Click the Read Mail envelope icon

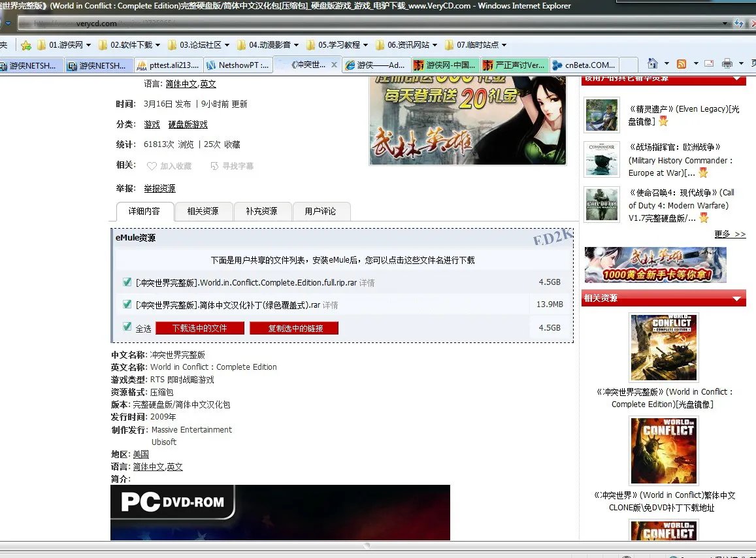point(710,63)
